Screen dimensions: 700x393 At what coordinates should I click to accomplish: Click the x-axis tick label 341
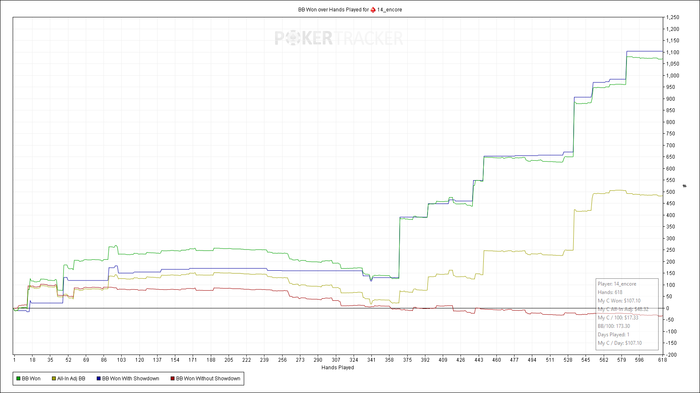click(x=371, y=360)
